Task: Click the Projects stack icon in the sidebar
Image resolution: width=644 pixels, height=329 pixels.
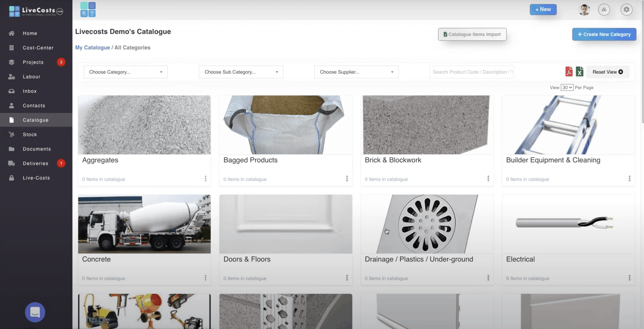Action: [11, 62]
